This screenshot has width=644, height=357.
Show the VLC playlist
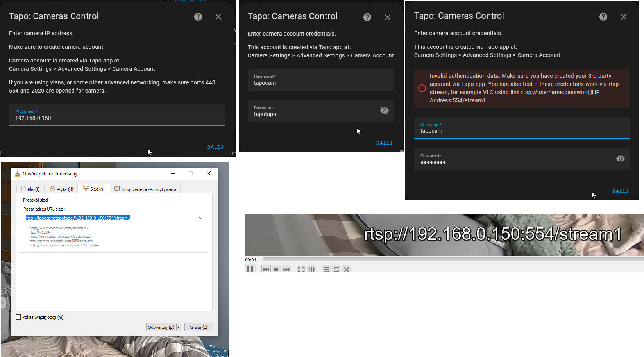pos(326,269)
